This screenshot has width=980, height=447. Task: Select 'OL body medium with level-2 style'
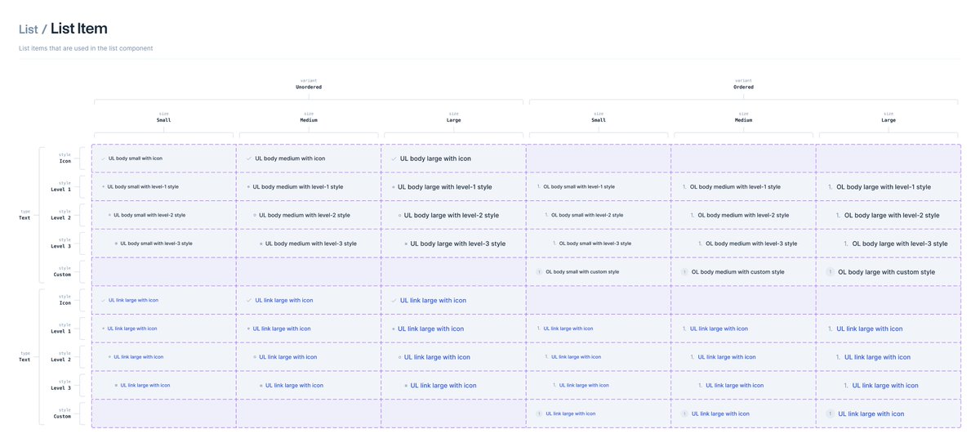[x=743, y=216]
